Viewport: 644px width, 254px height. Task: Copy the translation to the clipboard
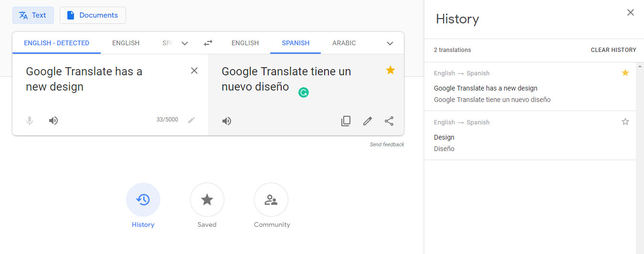(x=346, y=121)
